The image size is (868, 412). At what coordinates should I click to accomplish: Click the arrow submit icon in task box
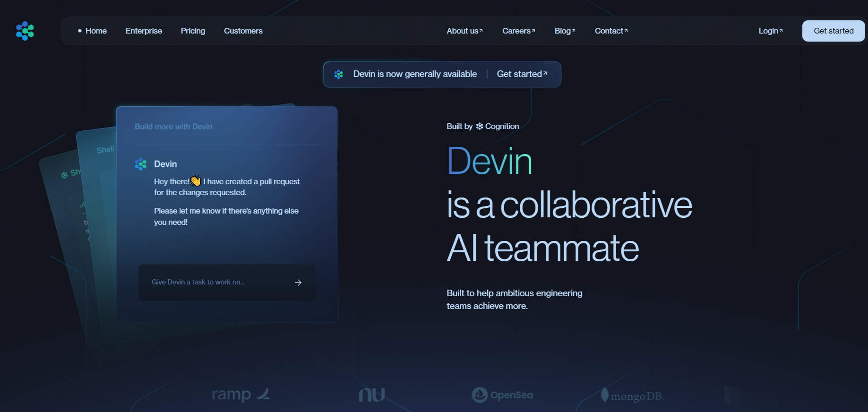coord(298,283)
